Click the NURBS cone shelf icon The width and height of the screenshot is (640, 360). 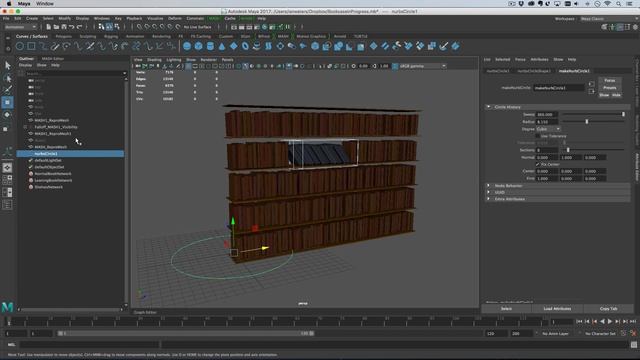point(222,46)
